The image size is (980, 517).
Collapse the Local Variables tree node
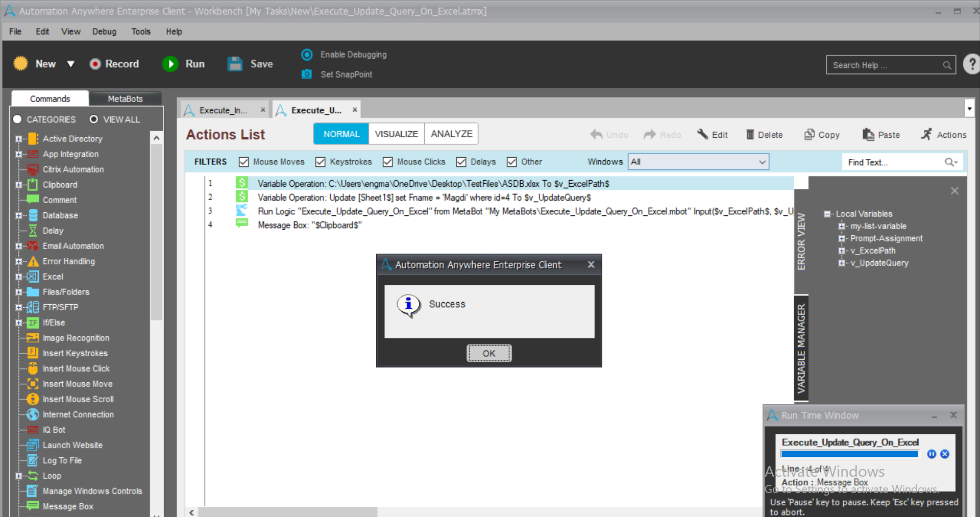[827, 214]
